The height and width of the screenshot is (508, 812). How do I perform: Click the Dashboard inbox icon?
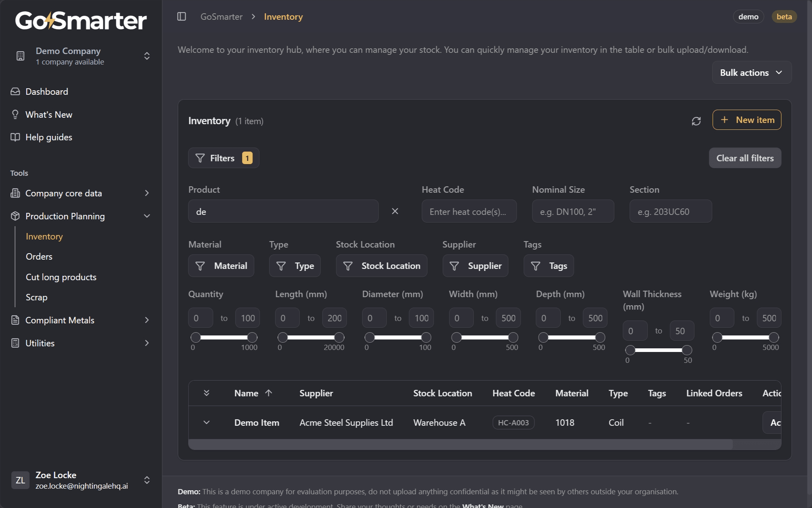tap(15, 92)
